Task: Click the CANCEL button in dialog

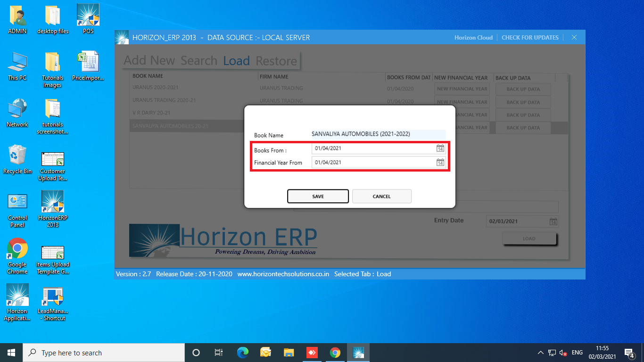Action: point(381,197)
